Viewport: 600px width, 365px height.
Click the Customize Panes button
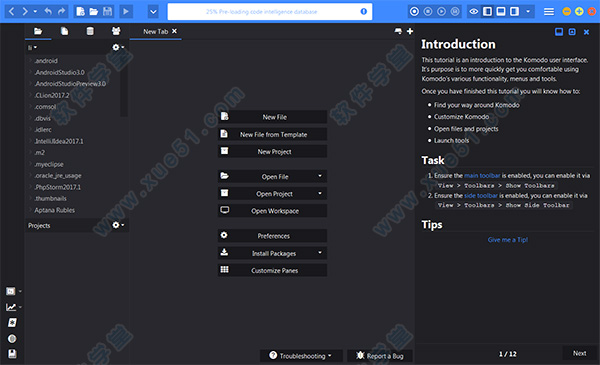point(272,270)
